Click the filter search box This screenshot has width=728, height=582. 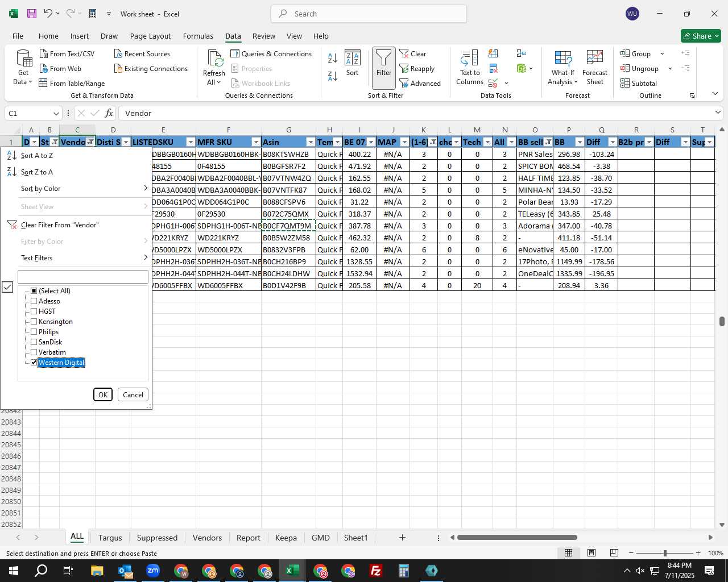[83, 277]
